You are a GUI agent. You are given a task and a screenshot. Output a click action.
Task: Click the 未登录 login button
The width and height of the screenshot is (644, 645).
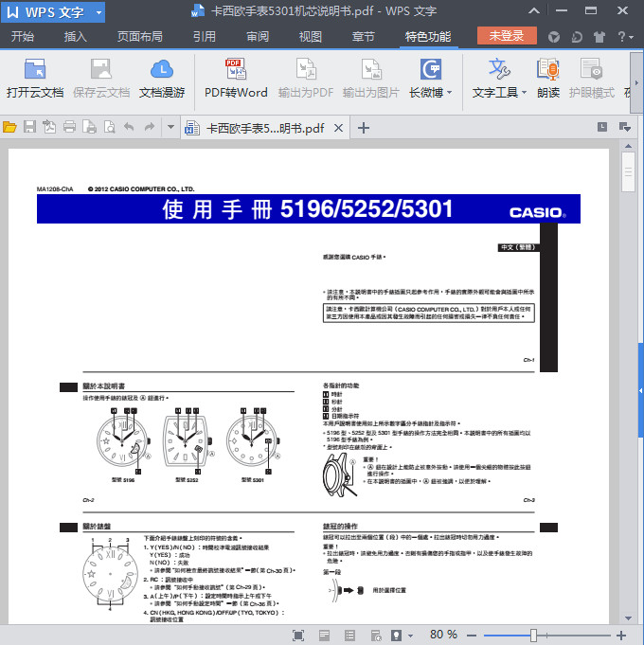(x=507, y=36)
